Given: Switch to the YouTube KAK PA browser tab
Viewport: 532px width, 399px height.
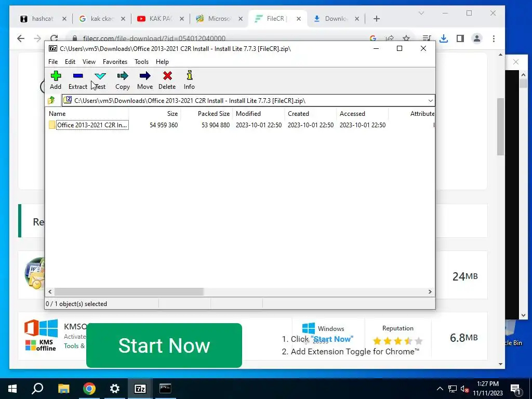Looking at the screenshot, I should click(x=160, y=19).
